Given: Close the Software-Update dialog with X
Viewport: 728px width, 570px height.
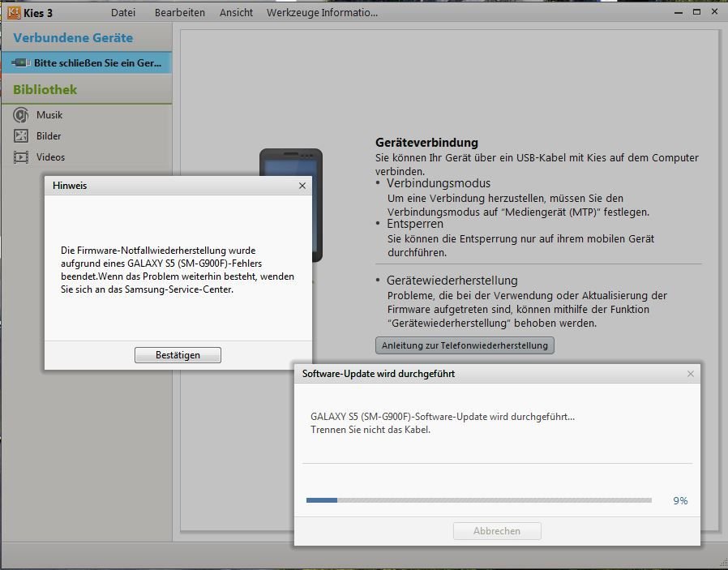Looking at the screenshot, I should tap(691, 374).
